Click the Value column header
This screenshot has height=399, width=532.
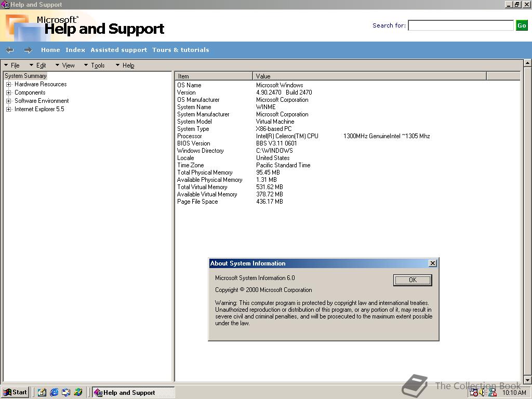[369, 76]
